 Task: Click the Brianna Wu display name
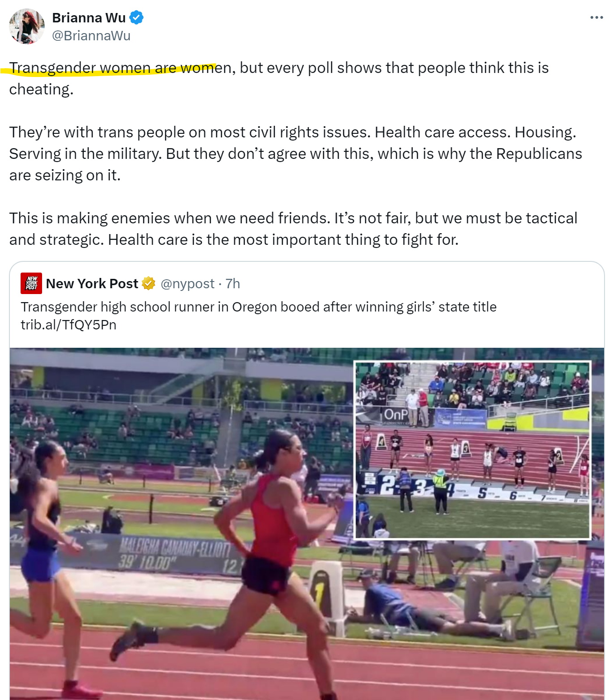tap(89, 18)
